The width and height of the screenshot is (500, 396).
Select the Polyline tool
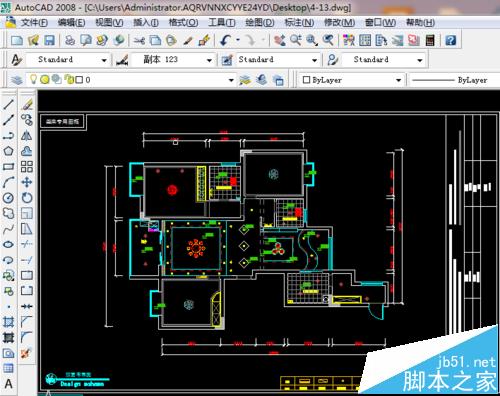click(8, 136)
